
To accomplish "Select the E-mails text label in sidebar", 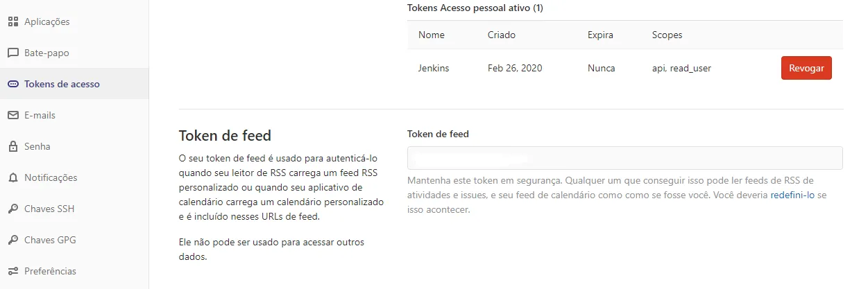I will pyautogui.click(x=40, y=115).
